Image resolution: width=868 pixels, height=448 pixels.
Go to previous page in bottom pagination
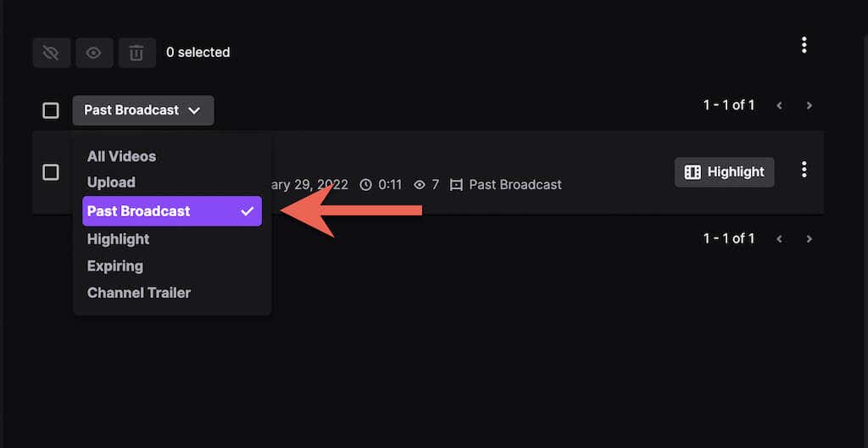(x=779, y=238)
